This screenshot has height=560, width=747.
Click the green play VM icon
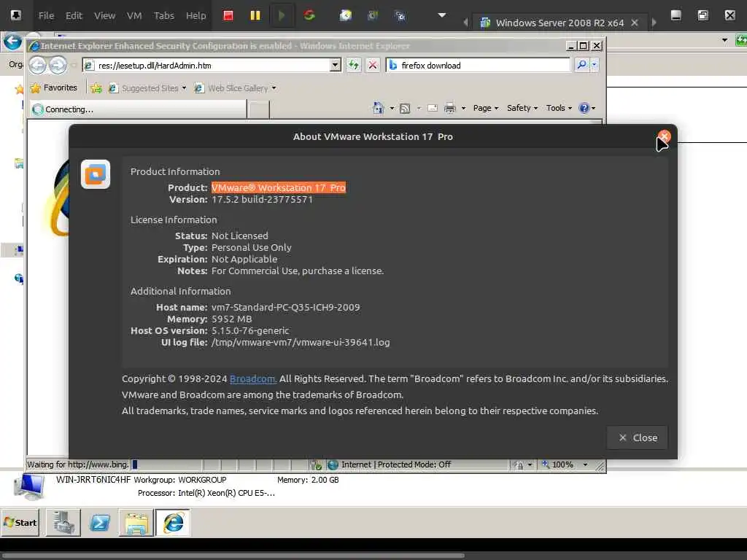(282, 15)
